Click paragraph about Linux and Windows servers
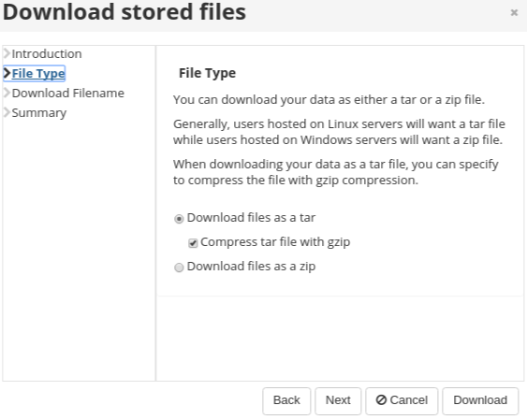This screenshot has height=420, width=527. 339,132
